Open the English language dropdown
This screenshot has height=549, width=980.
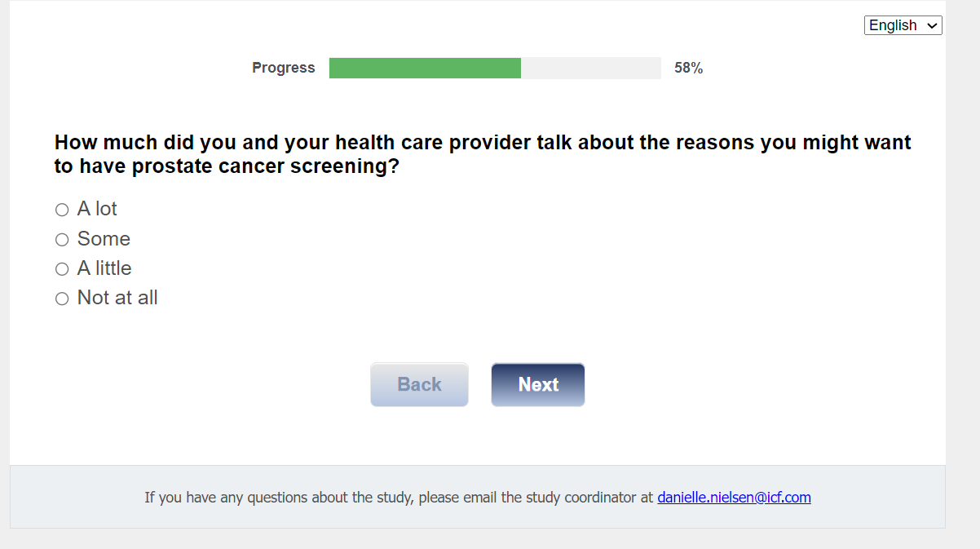[x=902, y=25]
